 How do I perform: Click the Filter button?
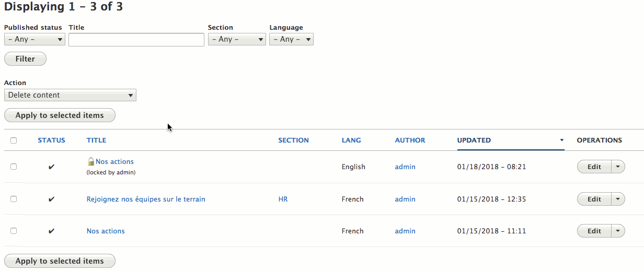point(25,59)
